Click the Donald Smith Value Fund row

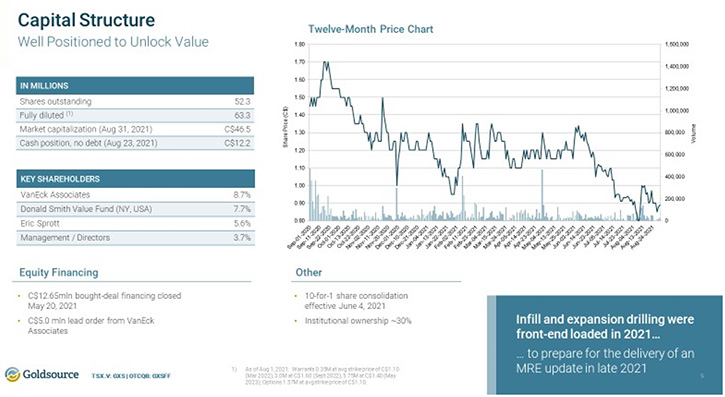(135, 209)
